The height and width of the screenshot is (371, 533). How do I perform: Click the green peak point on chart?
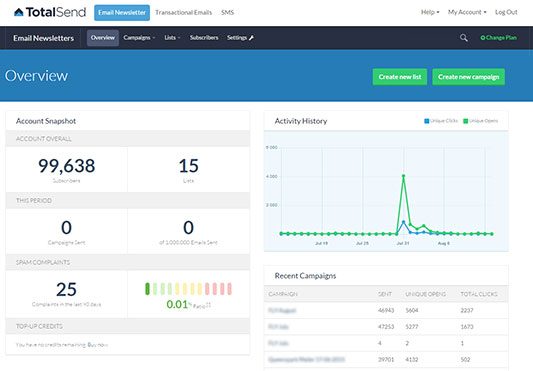403,176
